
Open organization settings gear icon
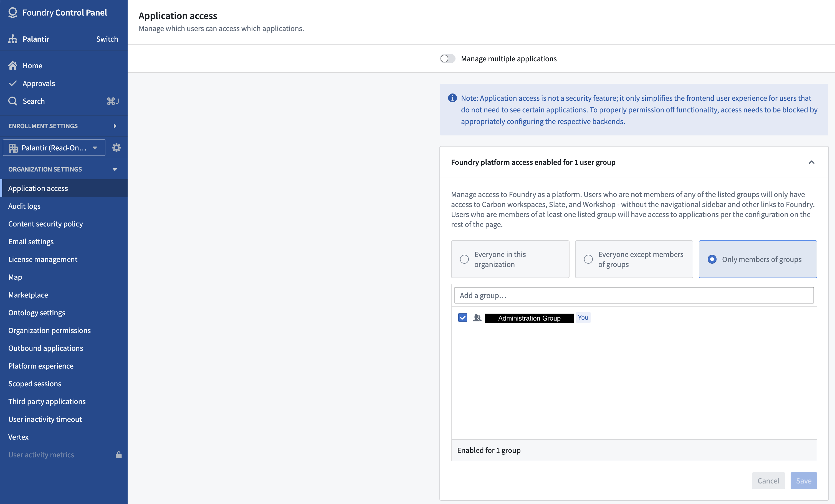click(x=117, y=148)
